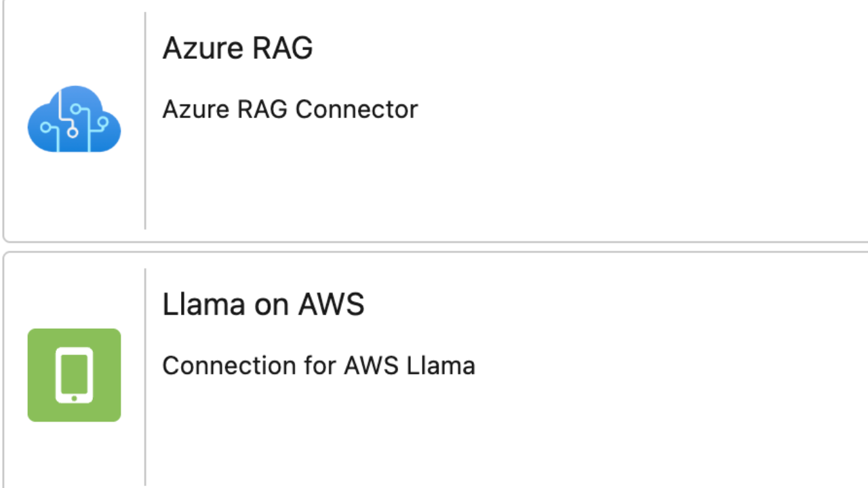This screenshot has width=868, height=488.
Task: Choose the AWS Llama connector logo
Action: (74, 375)
